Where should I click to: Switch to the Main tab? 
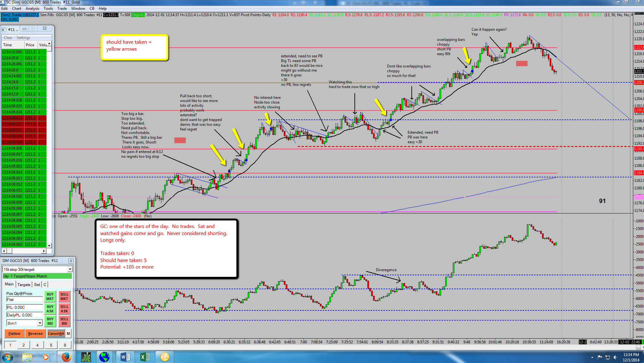pyautogui.click(x=9, y=284)
